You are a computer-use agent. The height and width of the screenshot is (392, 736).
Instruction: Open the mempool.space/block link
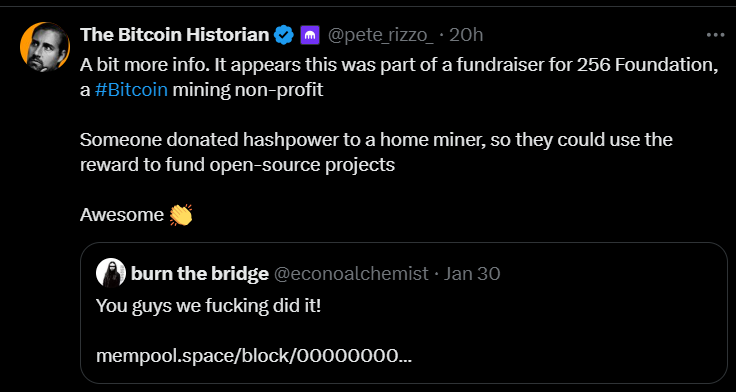coord(254,356)
